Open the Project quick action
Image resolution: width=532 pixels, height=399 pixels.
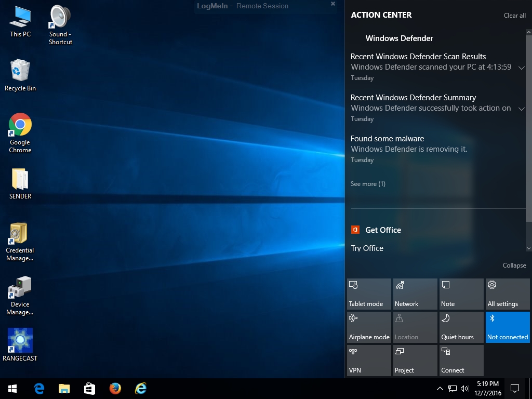pyautogui.click(x=415, y=361)
